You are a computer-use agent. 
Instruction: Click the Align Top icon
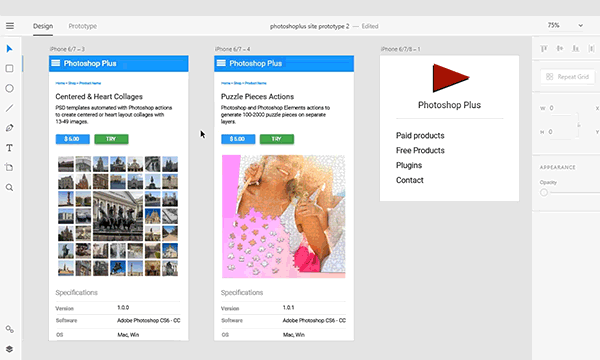pyautogui.click(x=544, y=49)
